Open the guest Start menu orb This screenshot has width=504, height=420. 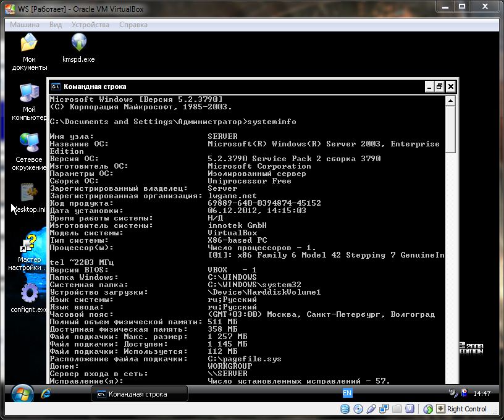tap(22, 393)
